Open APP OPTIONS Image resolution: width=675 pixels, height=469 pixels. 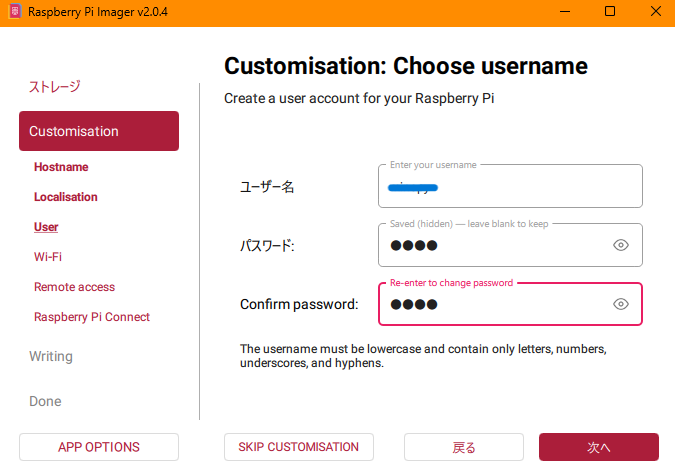pyautogui.click(x=99, y=447)
